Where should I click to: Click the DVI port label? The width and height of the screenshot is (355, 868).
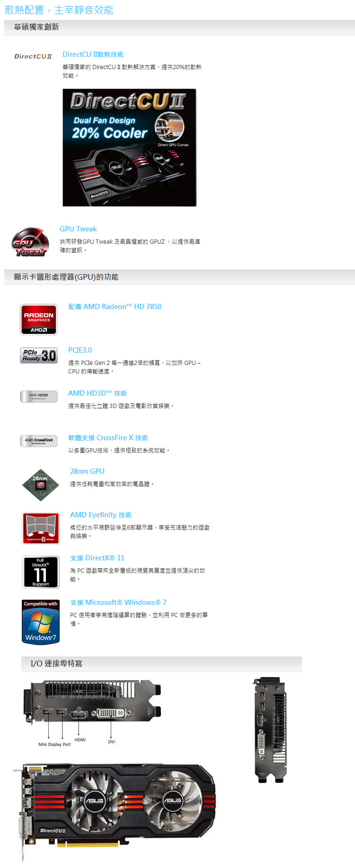111,742
